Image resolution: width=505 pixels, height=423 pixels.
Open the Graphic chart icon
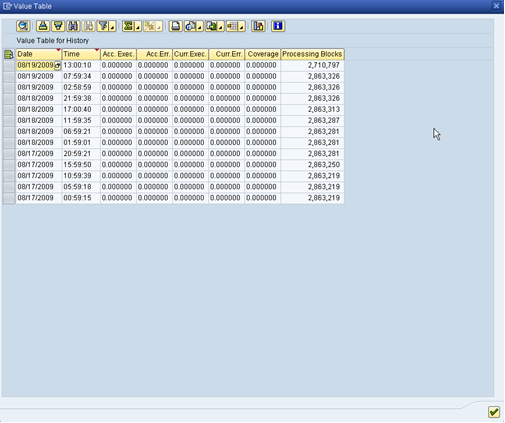coord(258,26)
